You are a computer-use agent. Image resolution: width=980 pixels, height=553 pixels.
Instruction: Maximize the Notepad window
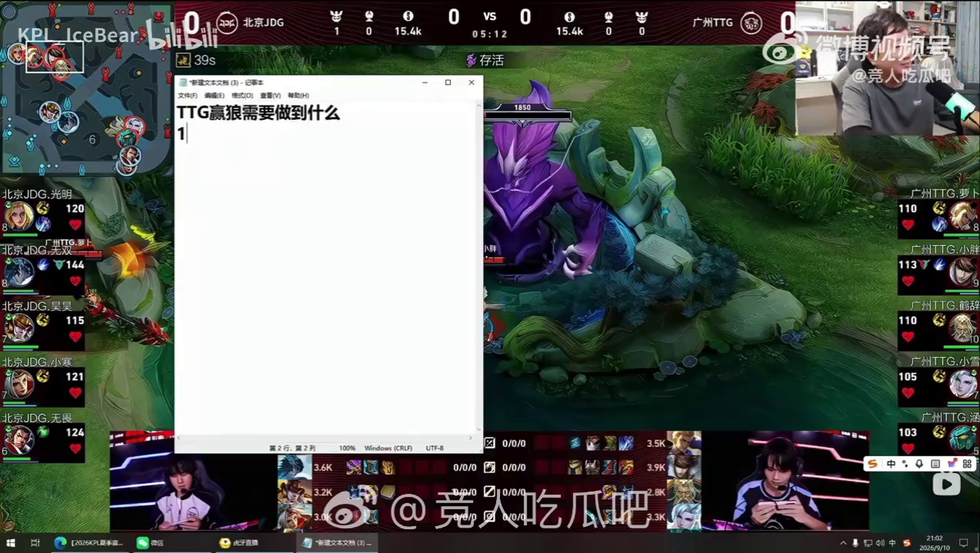[x=448, y=82]
